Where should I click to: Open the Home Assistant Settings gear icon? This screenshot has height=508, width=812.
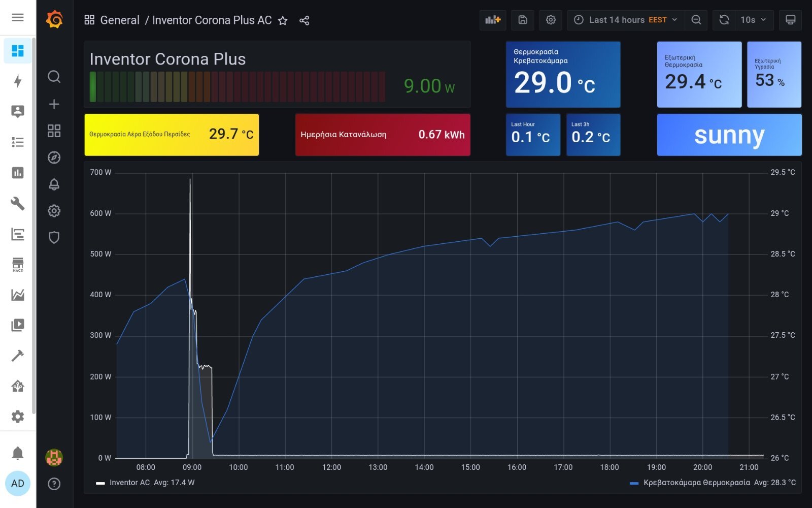[18, 417]
